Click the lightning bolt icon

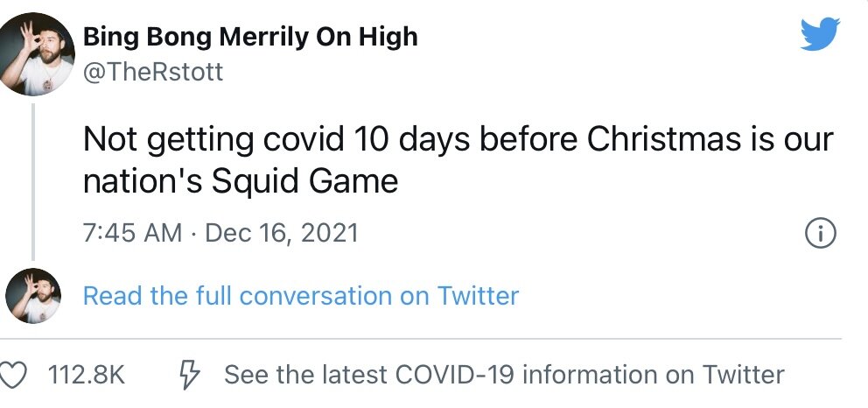coord(188,375)
